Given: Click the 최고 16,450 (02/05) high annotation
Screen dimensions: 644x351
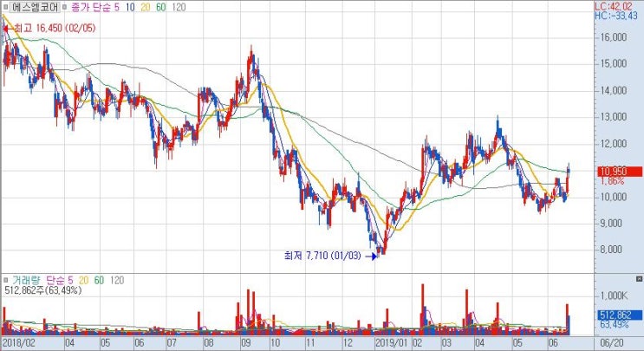Looking at the screenshot, I should (49, 29).
